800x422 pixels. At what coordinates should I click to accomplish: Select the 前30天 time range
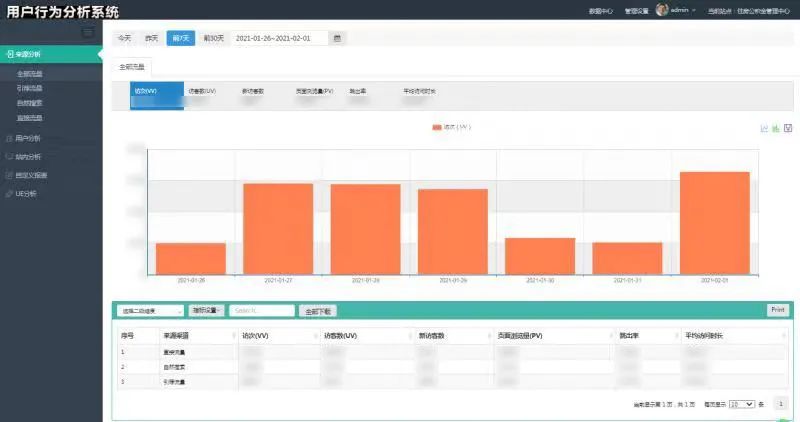pos(213,38)
